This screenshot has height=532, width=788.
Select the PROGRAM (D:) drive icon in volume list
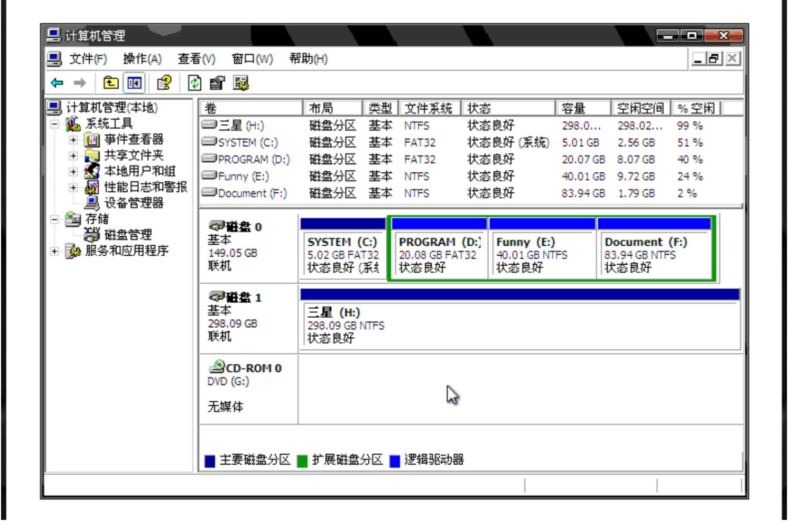tap(209, 159)
